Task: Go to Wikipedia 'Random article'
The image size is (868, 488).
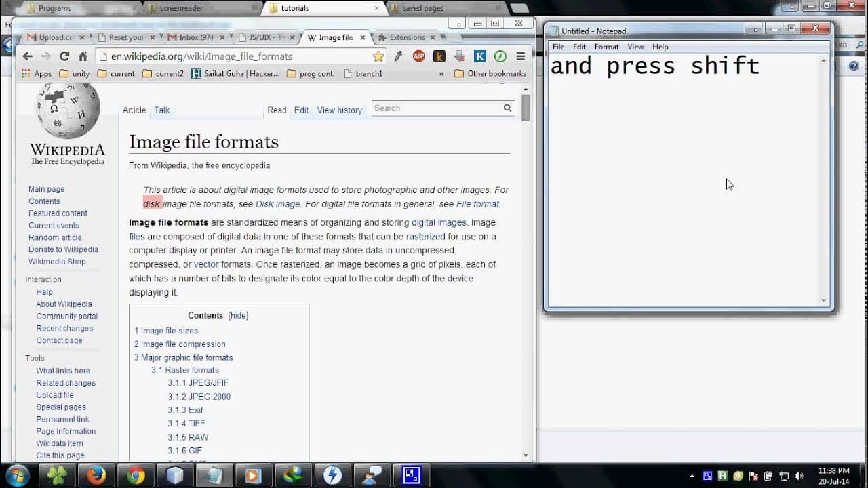Action: [55, 237]
